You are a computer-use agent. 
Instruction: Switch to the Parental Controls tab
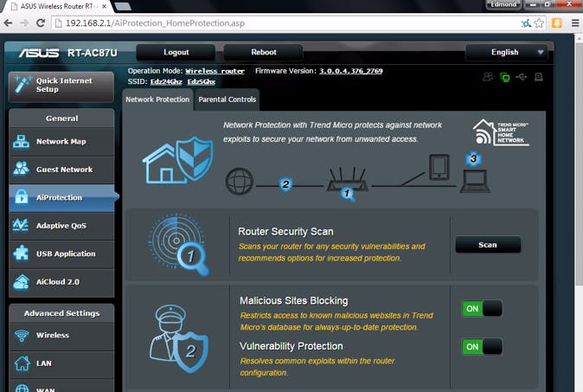[x=227, y=100]
